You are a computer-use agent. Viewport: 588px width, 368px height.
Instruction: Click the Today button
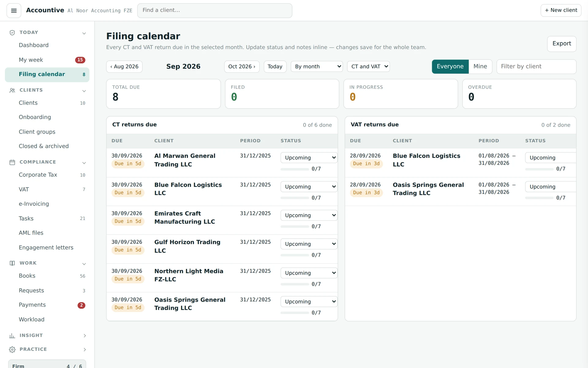[275, 67]
